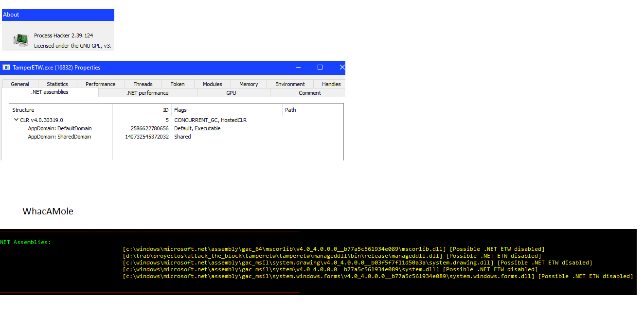This screenshot has width=644, height=316.
Task: Click the Process Hacker monitor logo icon
Action: point(20,40)
